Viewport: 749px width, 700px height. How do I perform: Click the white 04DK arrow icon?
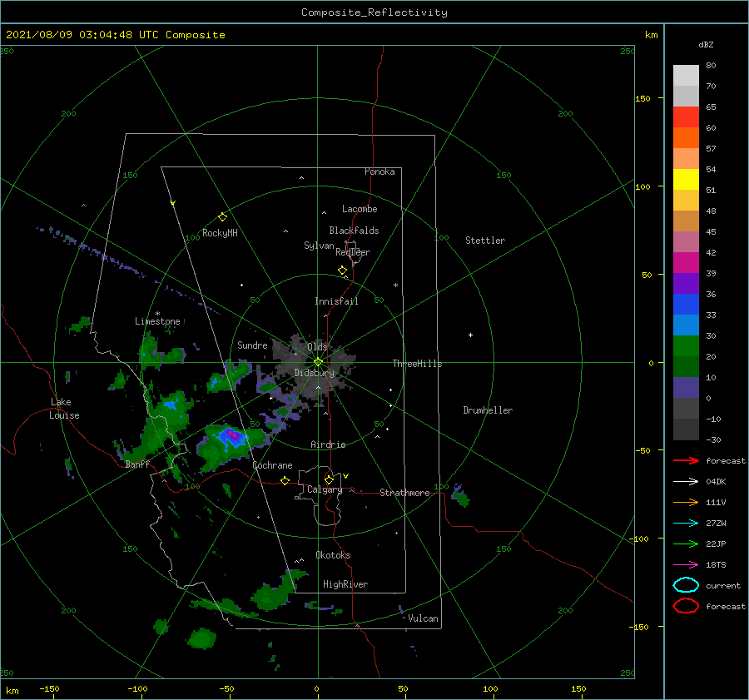coord(686,482)
